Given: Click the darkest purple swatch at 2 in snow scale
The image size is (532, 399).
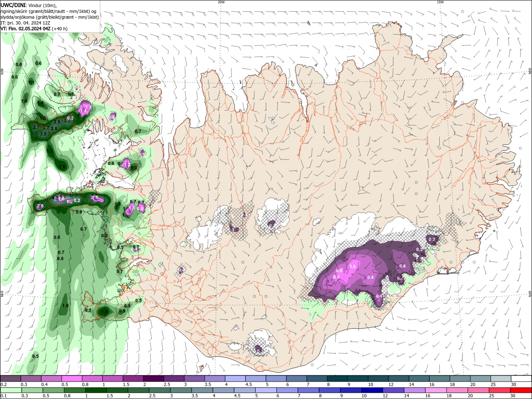Looking at the screenshot, I should (x=153, y=379).
